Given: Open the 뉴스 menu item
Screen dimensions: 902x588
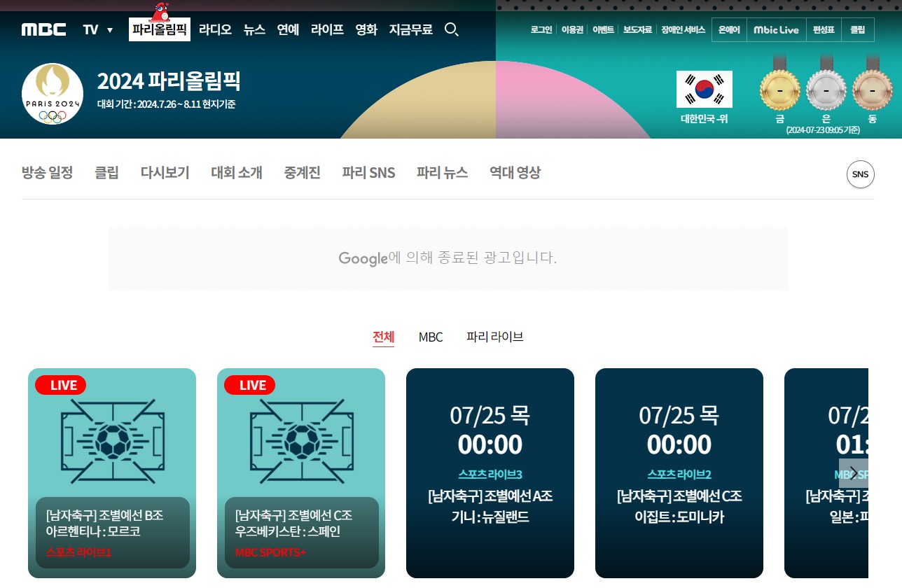Looking at the screenshot, I should 254,30.
